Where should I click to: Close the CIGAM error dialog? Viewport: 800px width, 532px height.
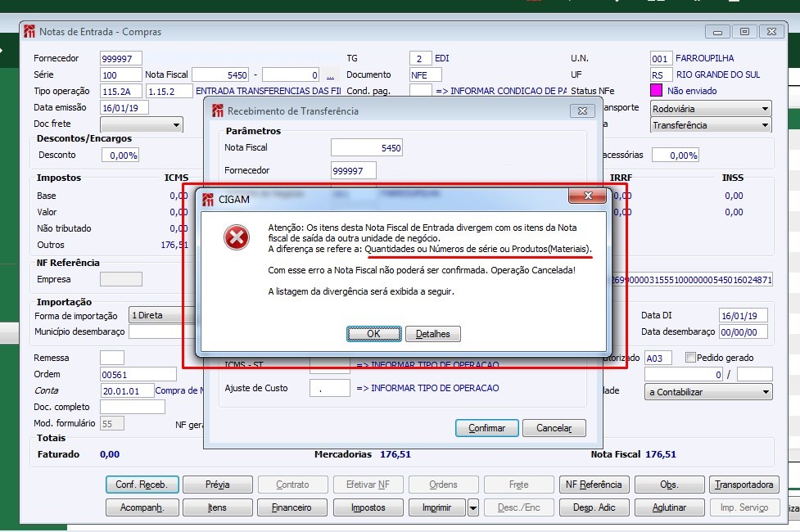588,196
